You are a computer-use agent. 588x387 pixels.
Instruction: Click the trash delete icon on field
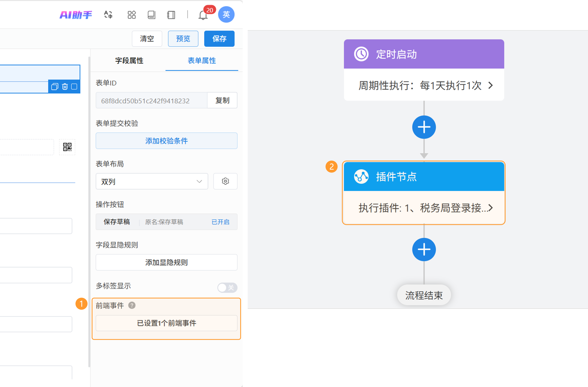click(x=65, y=87)
